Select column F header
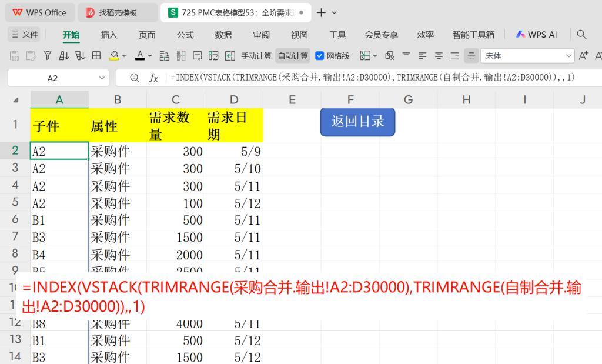 tap(350, 100)
